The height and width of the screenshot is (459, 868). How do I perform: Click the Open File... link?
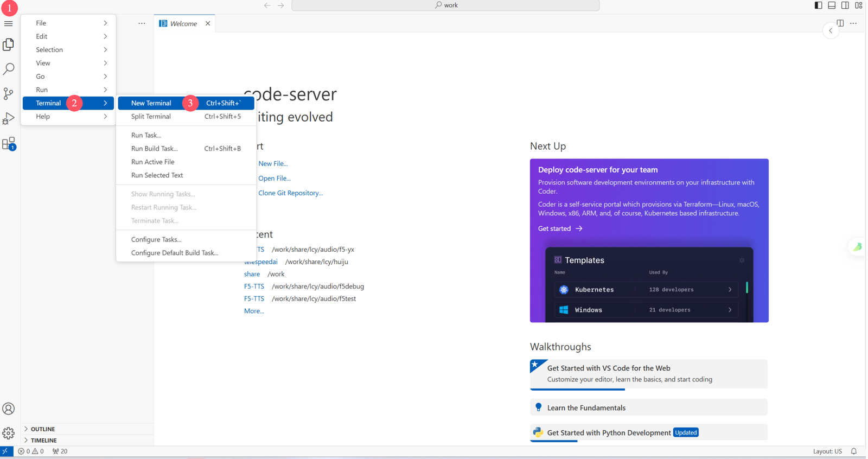coord(275,178)
